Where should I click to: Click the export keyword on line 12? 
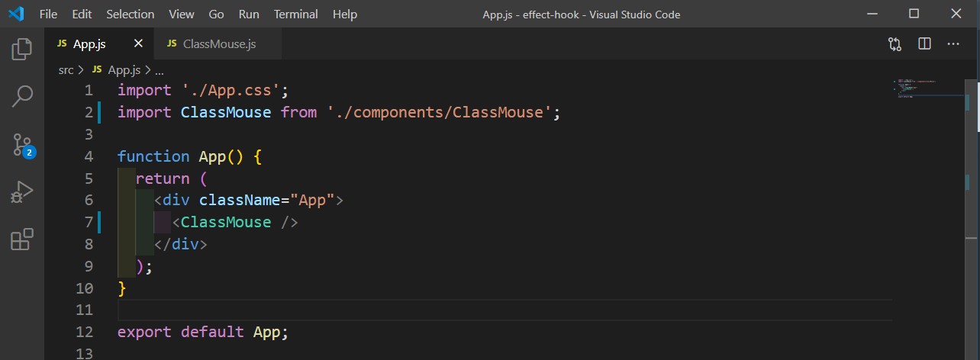click(x=144, y=333)
